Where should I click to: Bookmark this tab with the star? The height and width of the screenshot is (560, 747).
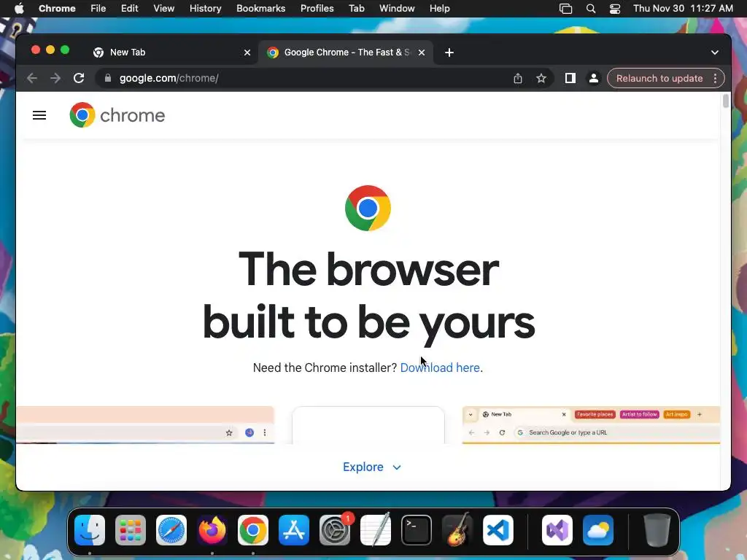541,78
